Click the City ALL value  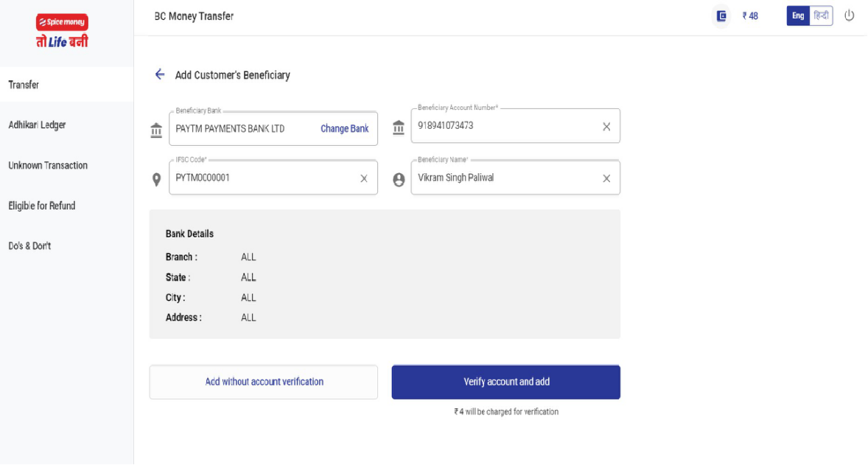[248, 297]
